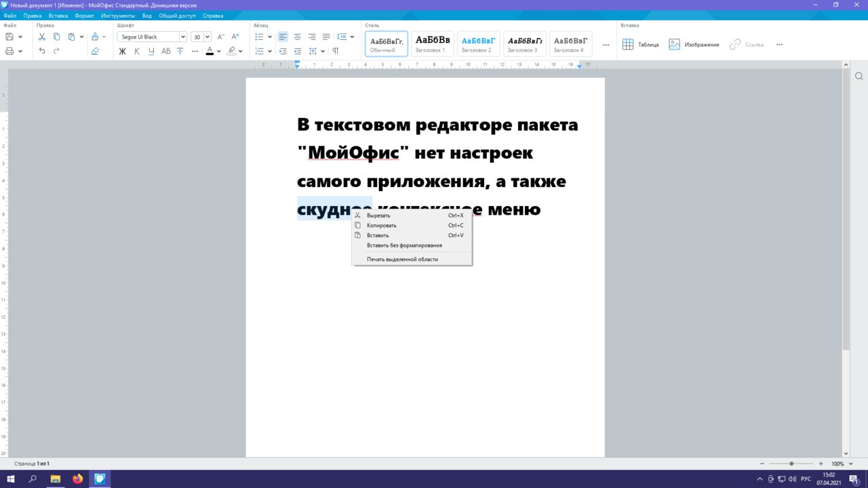This screenshot has height=488, width=868.
Task: Click the zoom slider handle in status bar
Action: coord(791,464)
